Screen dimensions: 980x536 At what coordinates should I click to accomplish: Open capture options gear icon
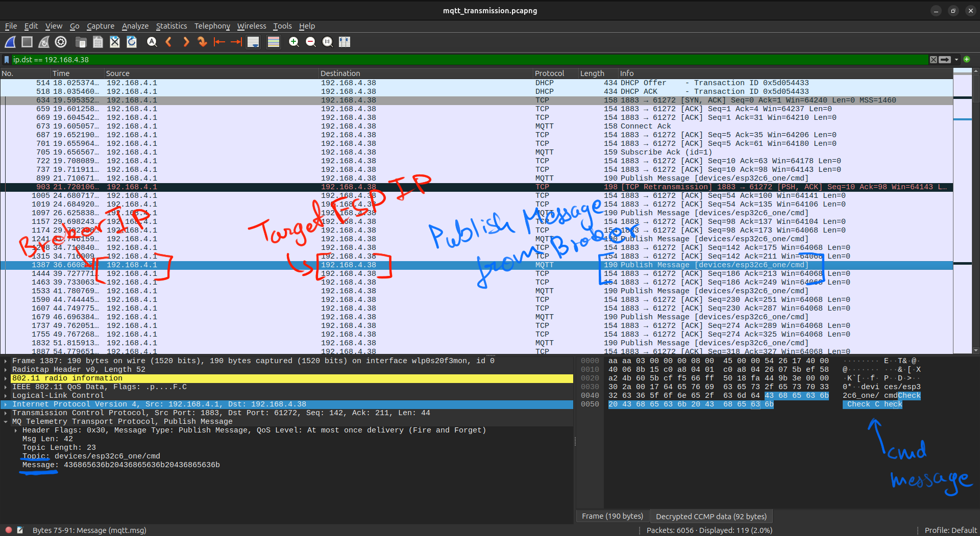(x=61, y=42)
